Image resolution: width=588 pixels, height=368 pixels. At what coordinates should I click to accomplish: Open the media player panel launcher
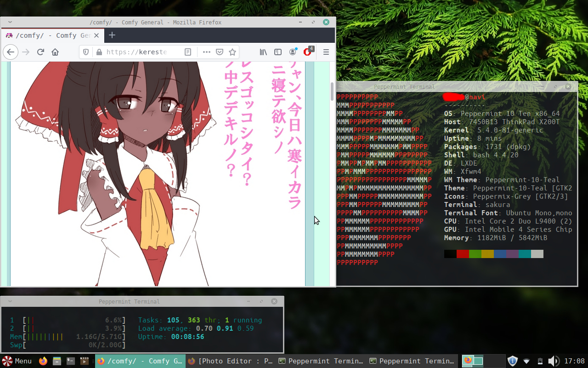pos(84,361)
